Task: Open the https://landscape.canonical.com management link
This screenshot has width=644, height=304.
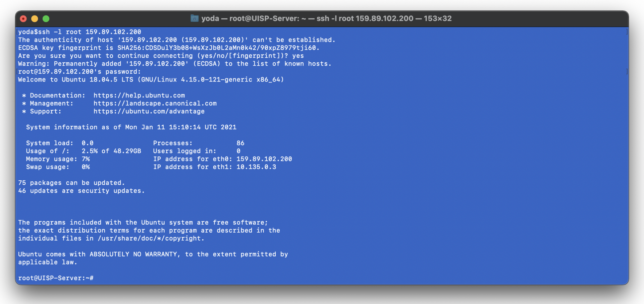Action: (155, 104)
